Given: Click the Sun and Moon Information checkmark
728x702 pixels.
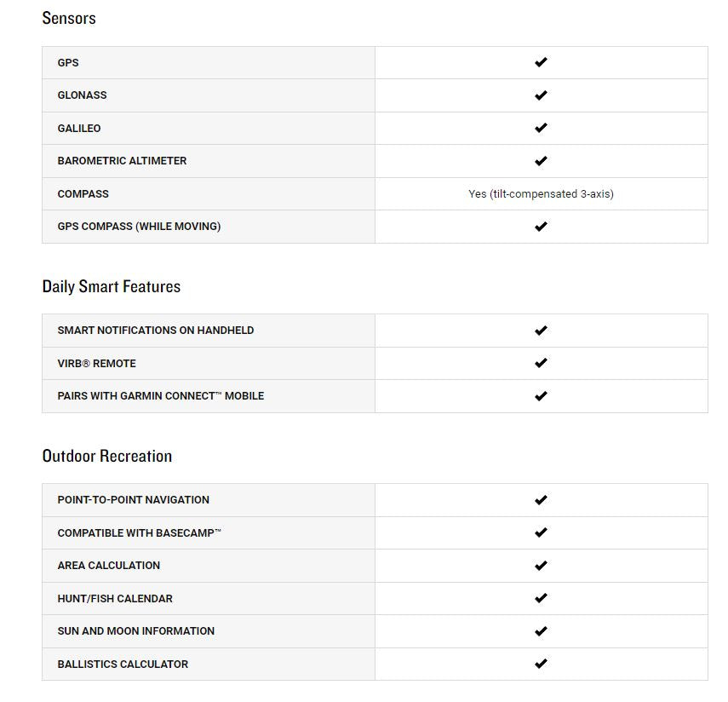Looking at the screenshot, I should click(x=541, y=631).
